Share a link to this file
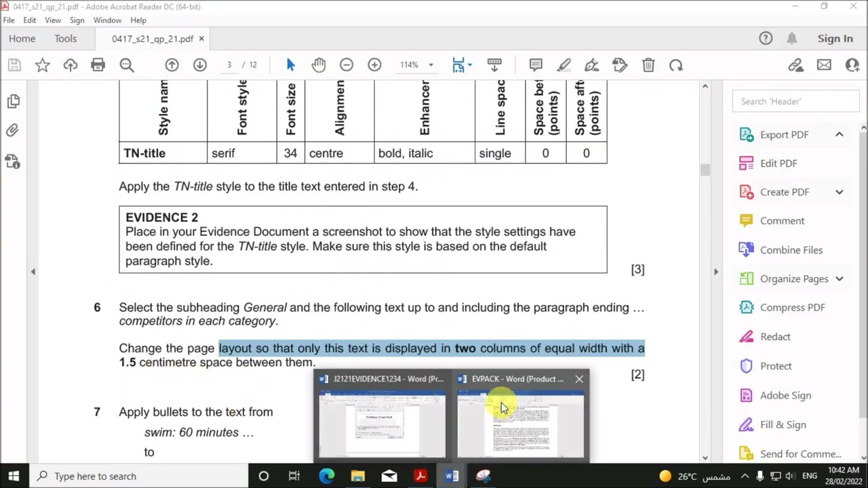This screenshot has width=868, height=488. click(x=795, y=65)
